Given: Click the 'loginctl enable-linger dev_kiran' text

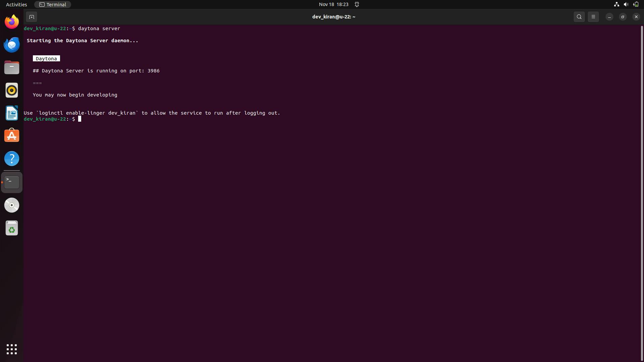Looking at the screenshot, I should click(x=87, y=113).
